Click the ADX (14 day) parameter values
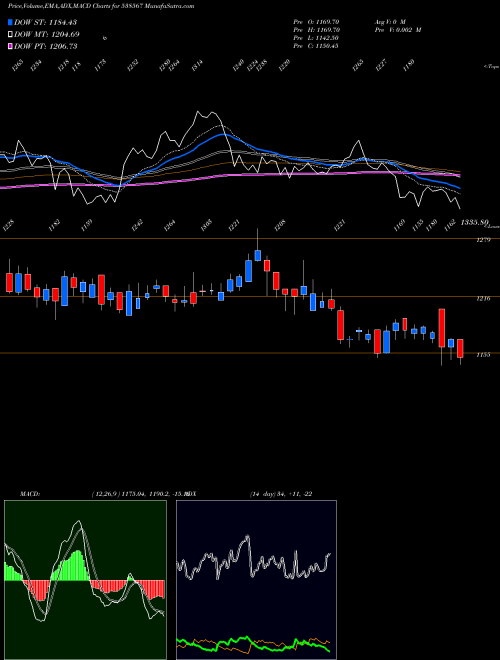500x660 pixels. (x=281, y=494)
